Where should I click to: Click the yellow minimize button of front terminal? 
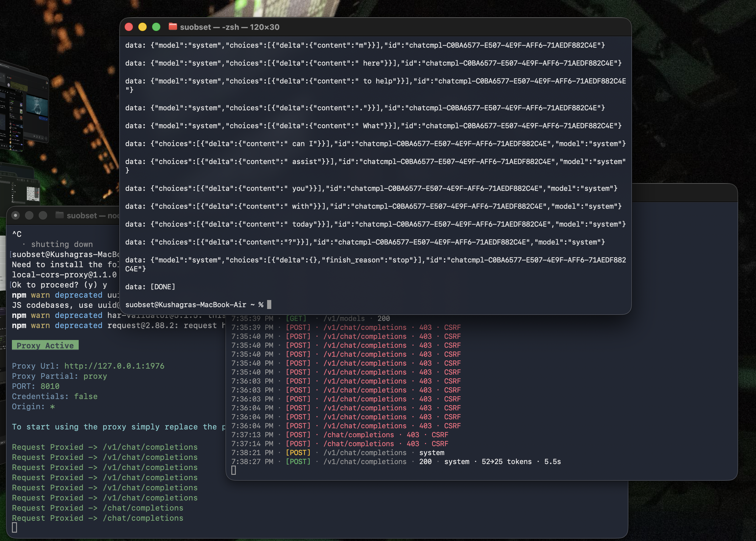click(x=142, y=27)
